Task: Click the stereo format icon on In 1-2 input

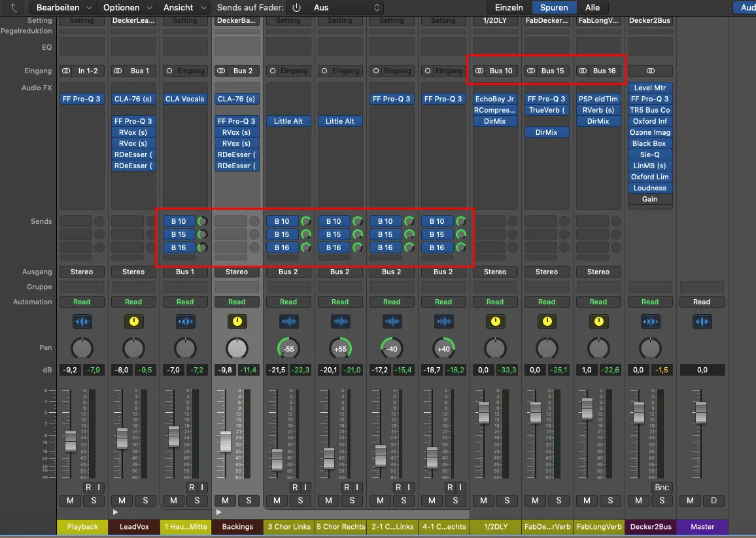Action: pos(66,71)
